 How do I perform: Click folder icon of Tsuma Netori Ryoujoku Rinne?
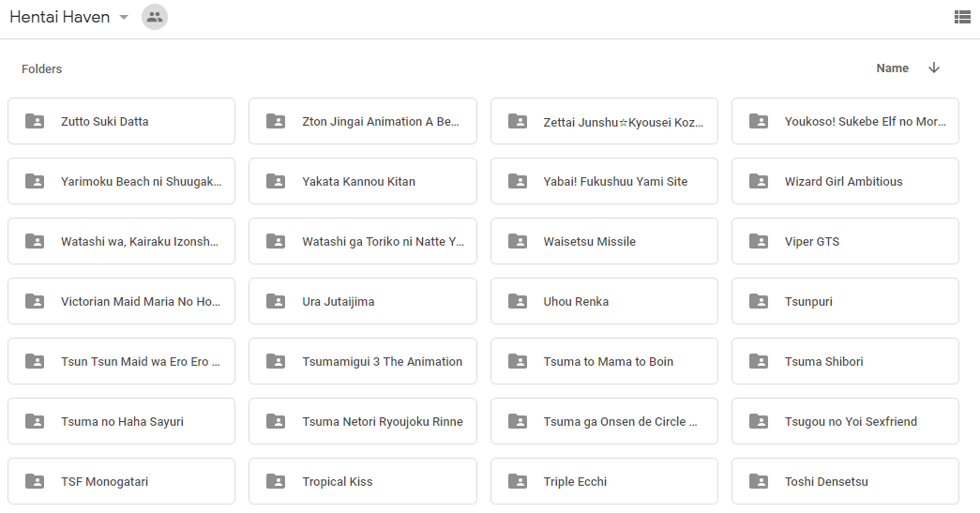[x=276, y=421]
